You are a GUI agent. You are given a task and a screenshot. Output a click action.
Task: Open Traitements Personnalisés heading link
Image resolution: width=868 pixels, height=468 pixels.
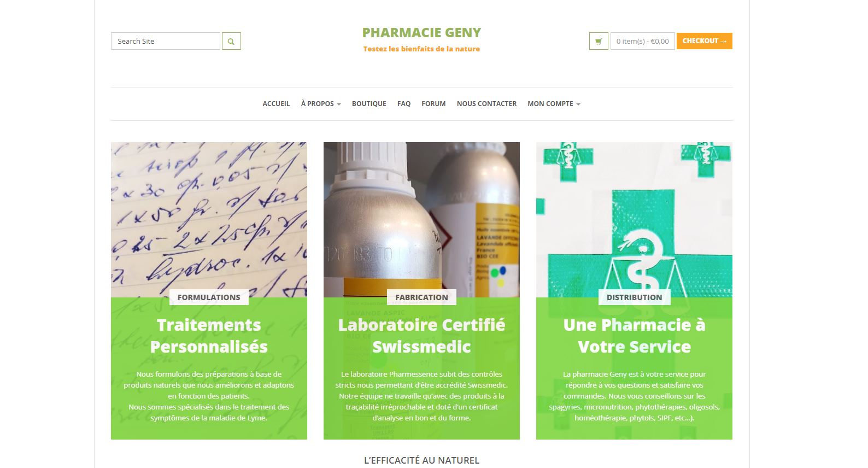pos(209,336)
